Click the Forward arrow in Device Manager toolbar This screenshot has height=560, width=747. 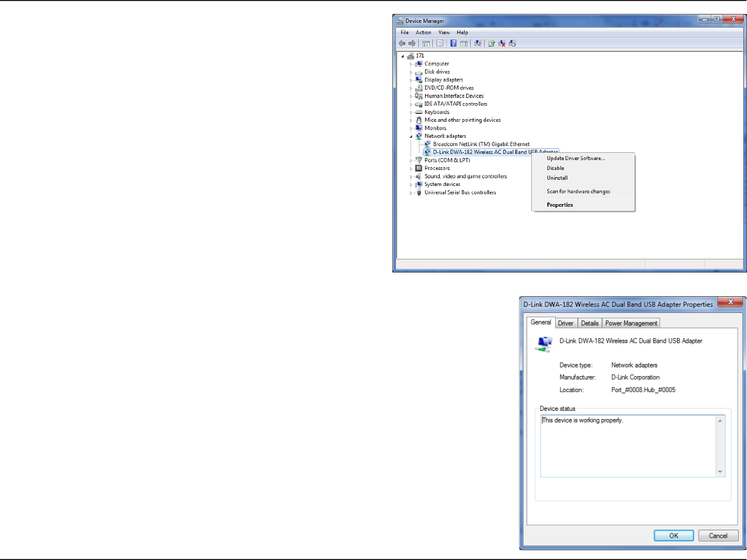[x=412, y=44]
